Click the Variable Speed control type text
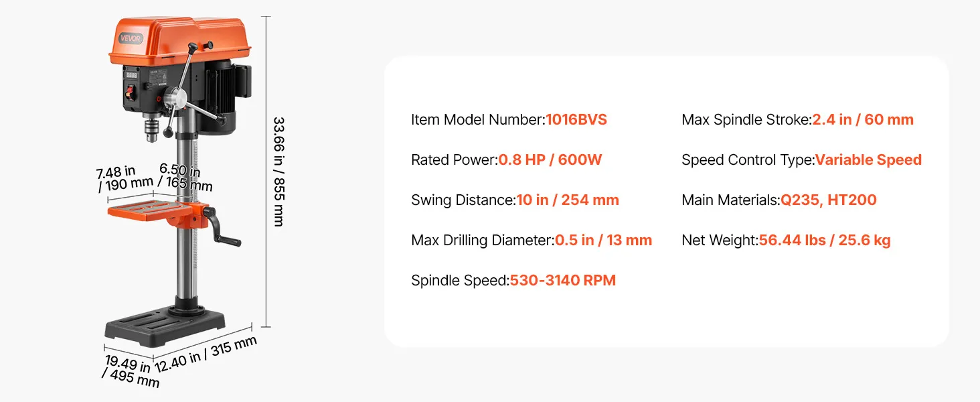The height and width of the screenshot is (402, 980). (x=868, y=160)
